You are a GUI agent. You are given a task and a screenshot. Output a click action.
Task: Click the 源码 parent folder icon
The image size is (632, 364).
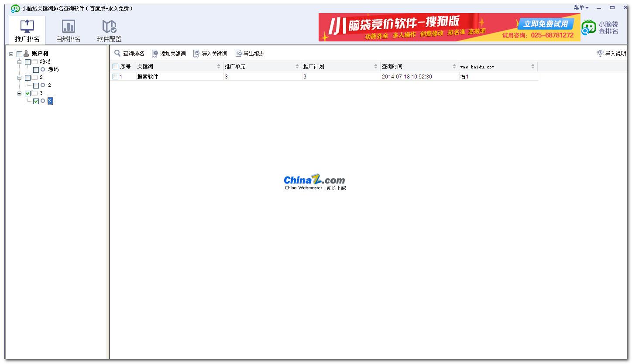(x=34, y=62)
